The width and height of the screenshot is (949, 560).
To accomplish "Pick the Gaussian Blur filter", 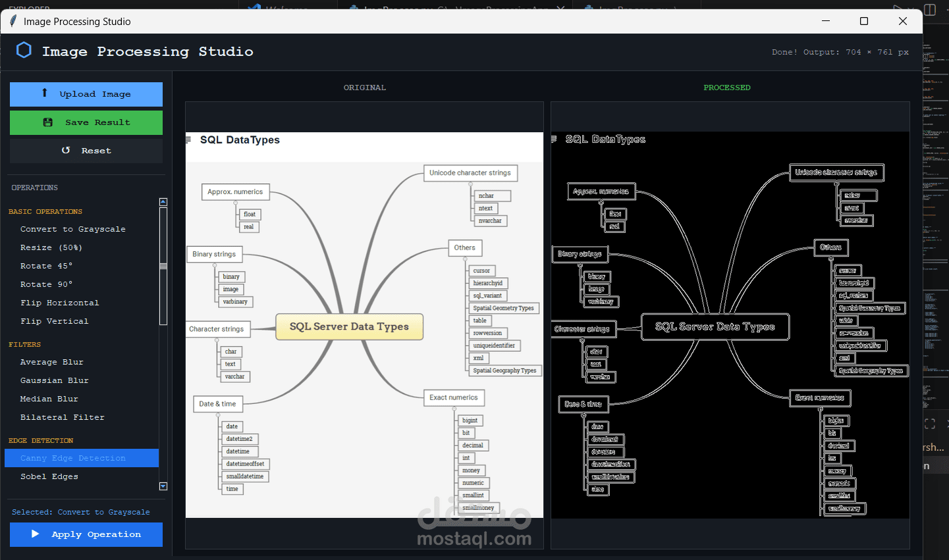I will coord(82,380).
